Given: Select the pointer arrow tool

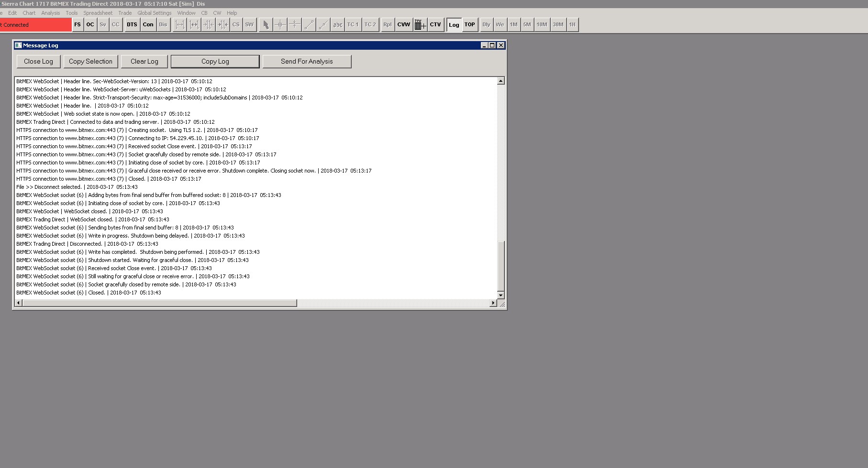Looking at the screenshot, I should pos(266,25).
